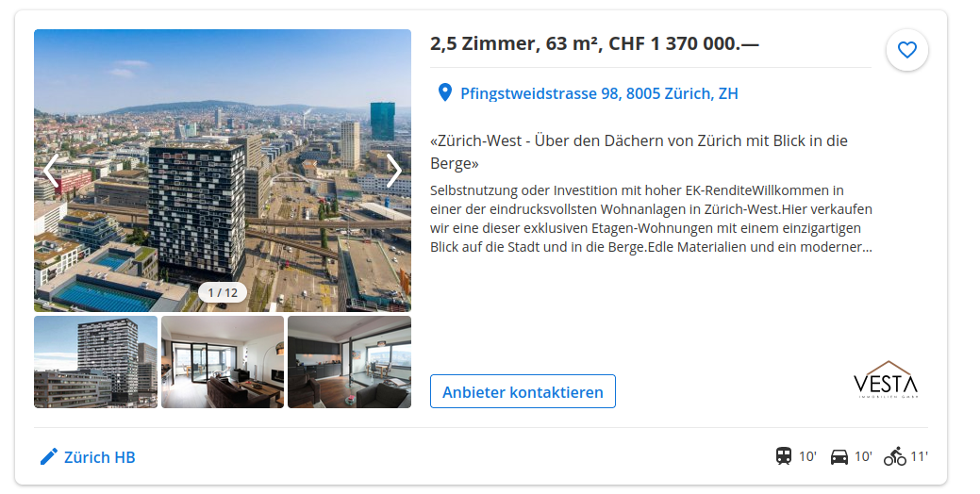
Task: Click the public transport train icon
Action: point(783,456)
